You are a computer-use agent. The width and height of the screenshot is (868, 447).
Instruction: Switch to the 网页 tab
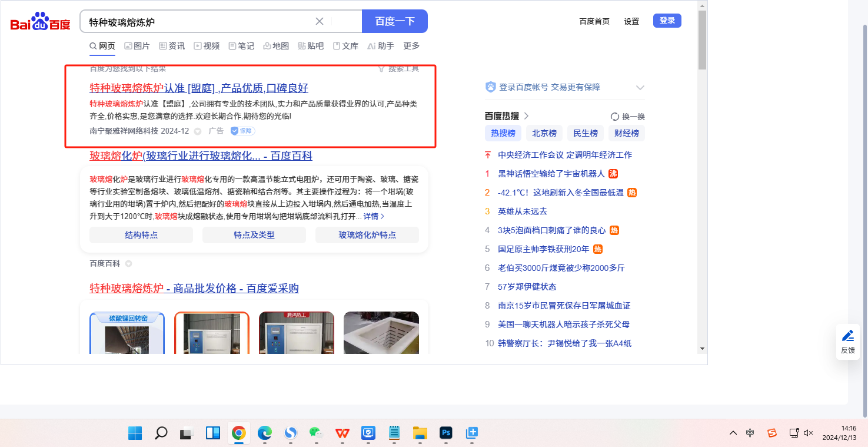pyautogui.click(x=102, y=46)
